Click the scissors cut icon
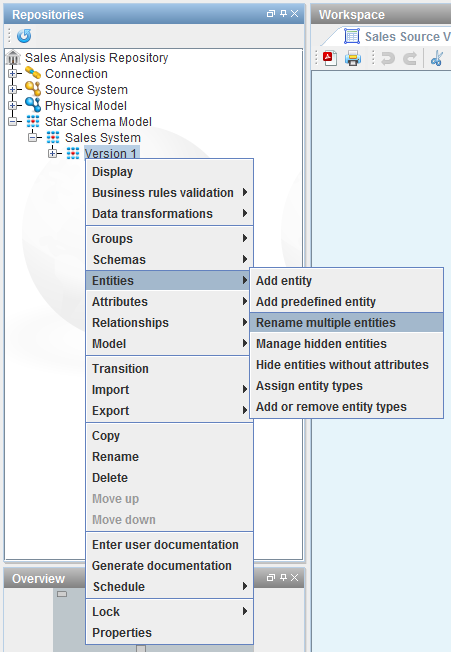451x652 pixels. (x=436, y=58)
